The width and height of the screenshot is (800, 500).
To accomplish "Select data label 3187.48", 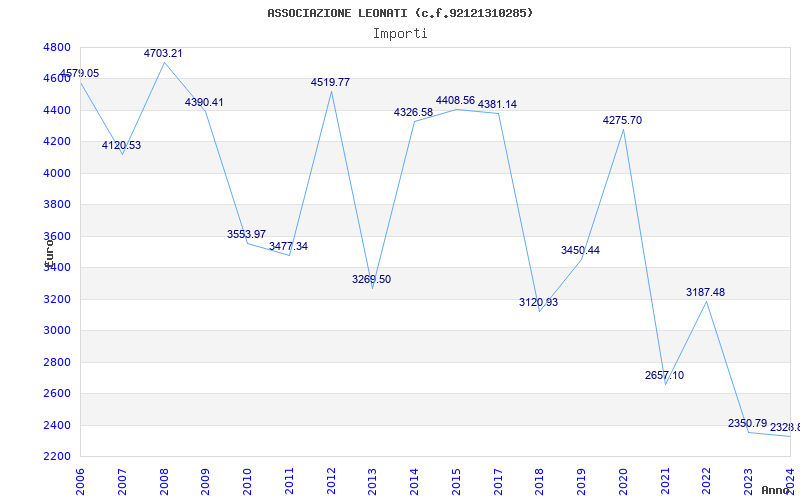I will click(706, 292).
